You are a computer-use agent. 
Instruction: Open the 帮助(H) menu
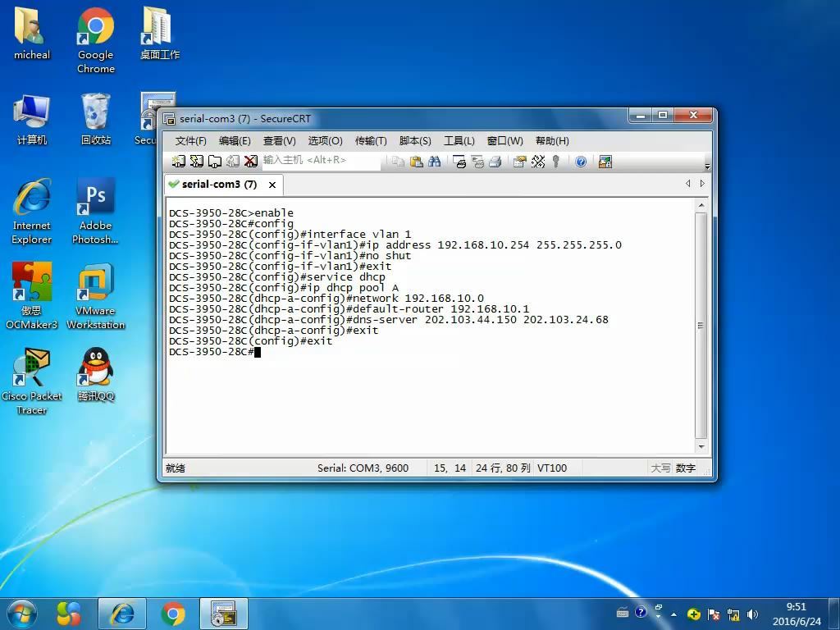pos(552,141)
